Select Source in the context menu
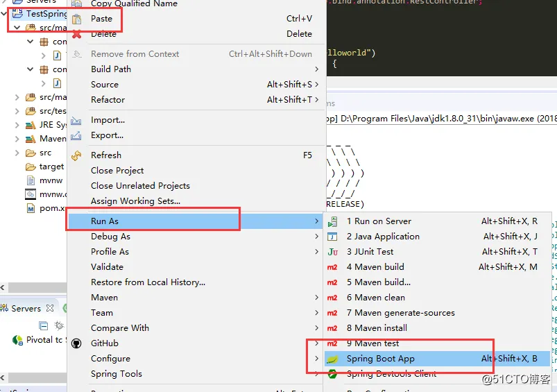Viewport: 557px width, 392px height. pyautogui.click(x=196, y=85)
